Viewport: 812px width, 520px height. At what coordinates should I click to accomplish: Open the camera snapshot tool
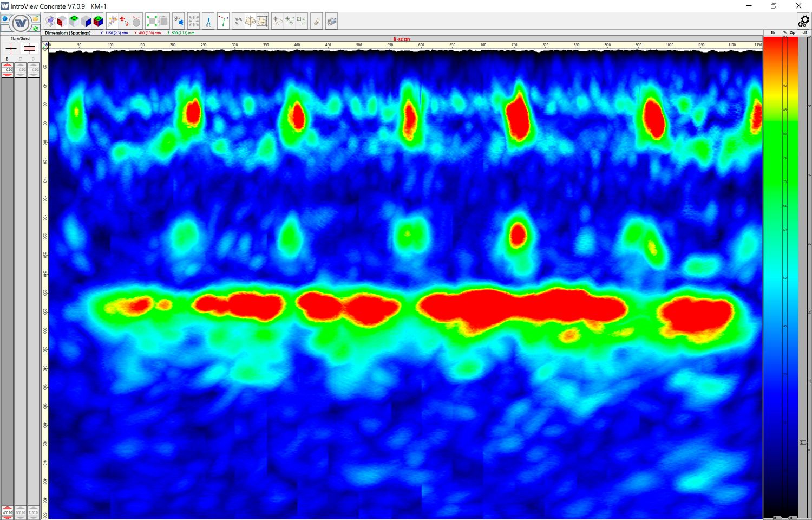(332, 22)
